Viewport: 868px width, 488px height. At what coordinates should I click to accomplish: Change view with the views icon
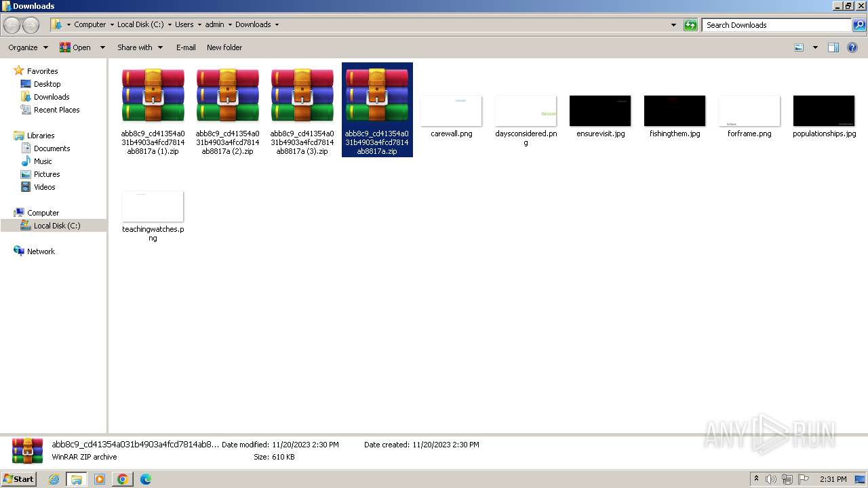pos(799,47)
